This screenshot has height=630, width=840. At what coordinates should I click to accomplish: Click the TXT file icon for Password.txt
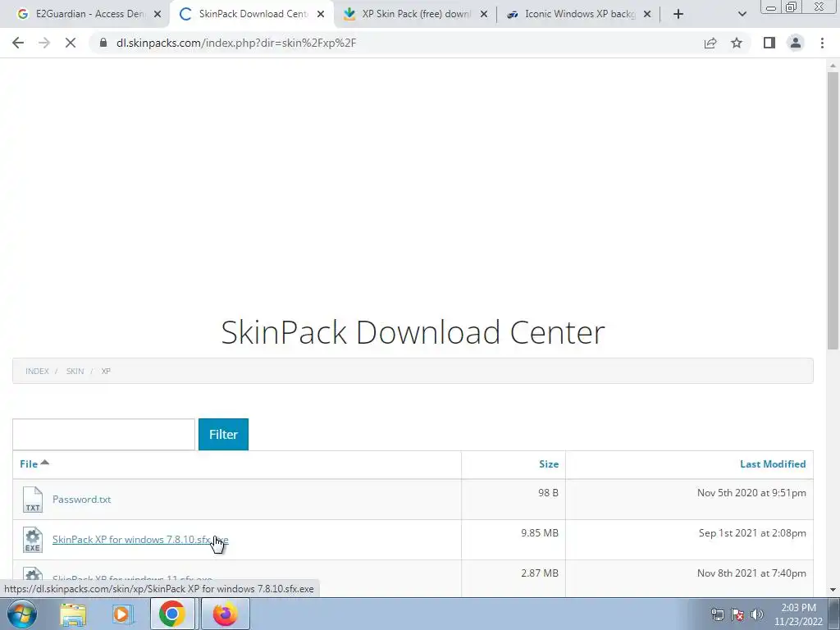point(33,500)
